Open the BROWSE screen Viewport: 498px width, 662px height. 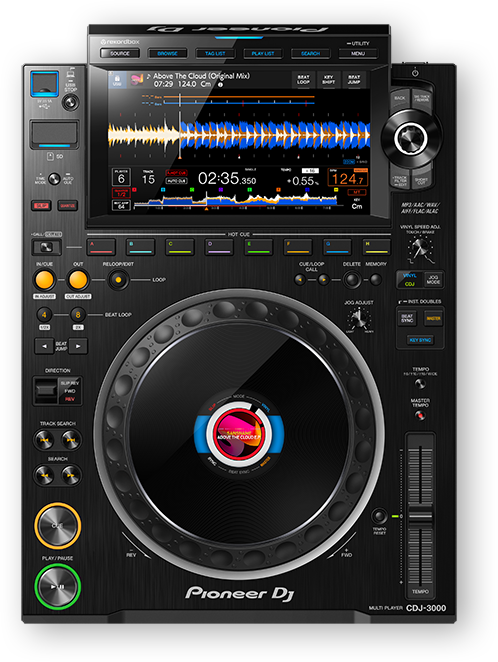167,54
